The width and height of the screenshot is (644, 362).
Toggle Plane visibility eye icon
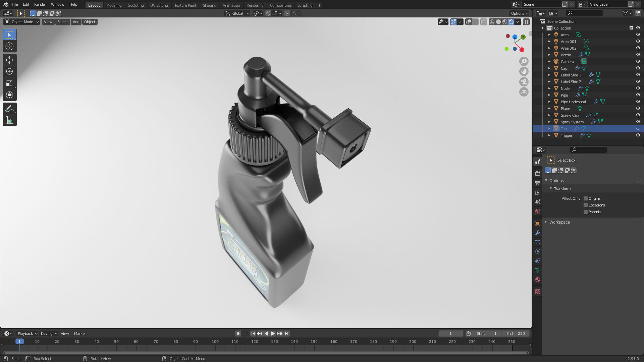[638, 108]
